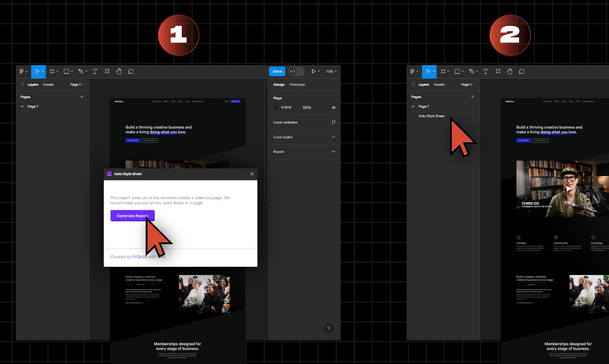Add a new page in the right window
Image resolution: width=609 pixels, height=364 pixels.
(x=472, y=96)
